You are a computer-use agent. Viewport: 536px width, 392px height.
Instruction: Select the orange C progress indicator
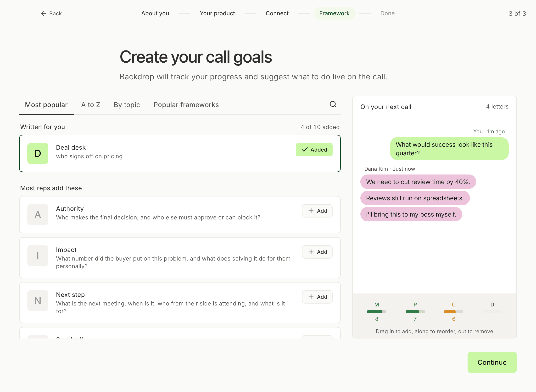click(454, 311)
